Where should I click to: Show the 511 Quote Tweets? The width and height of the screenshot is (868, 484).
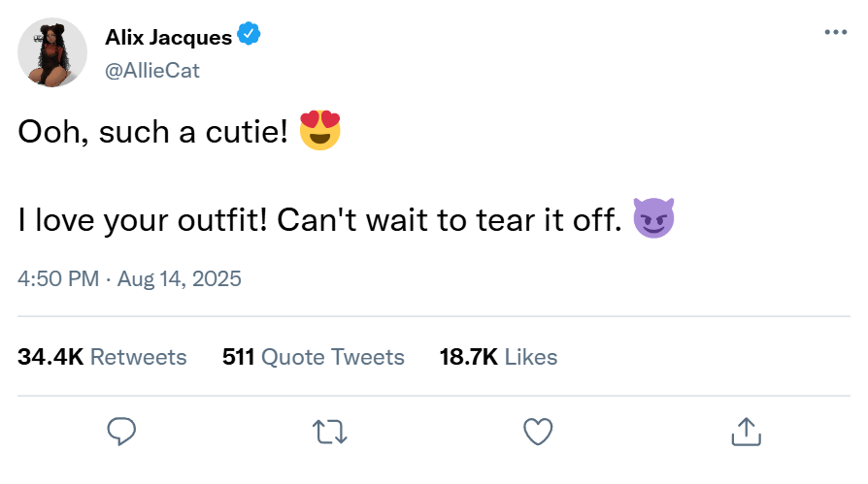click(x=313, y=357)
